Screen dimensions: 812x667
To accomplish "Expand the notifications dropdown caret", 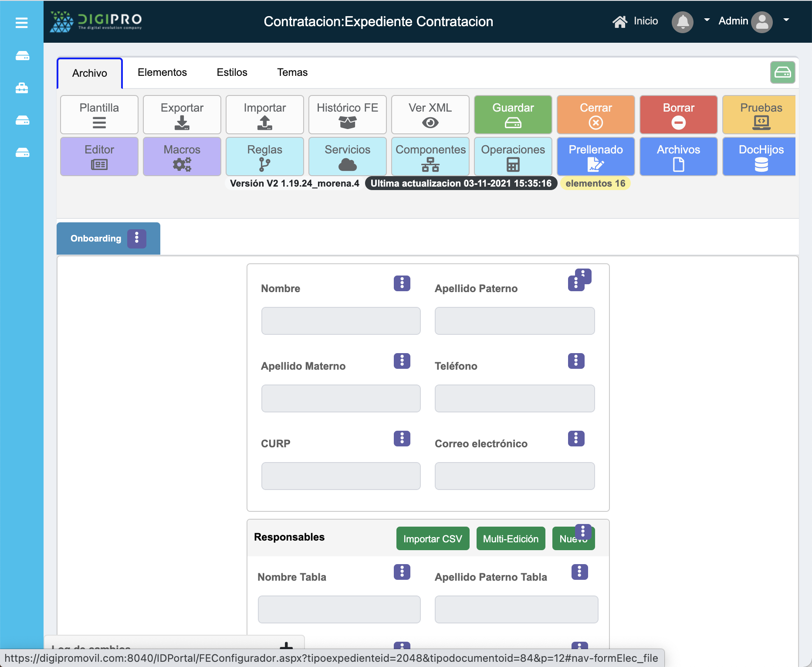I will pyautogui.click(x=707, y=20).
